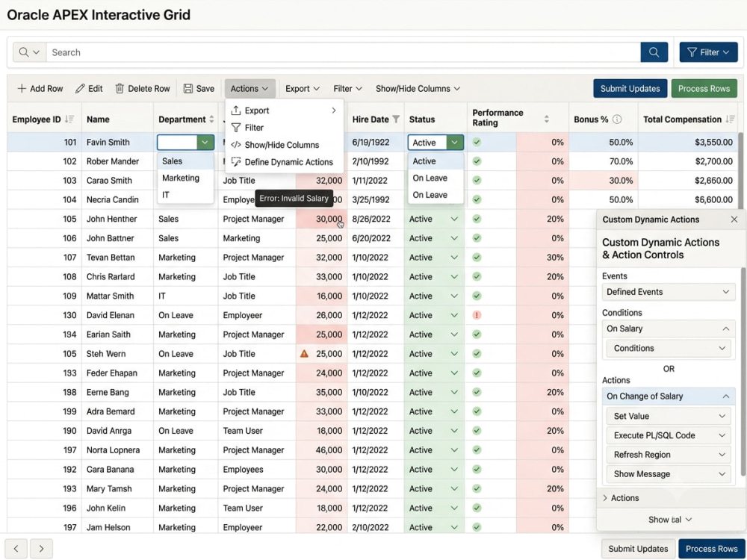Screen dimensions: 747x560
Task: Click Add Row in the toolbar
Action: [x=40, y=89]
